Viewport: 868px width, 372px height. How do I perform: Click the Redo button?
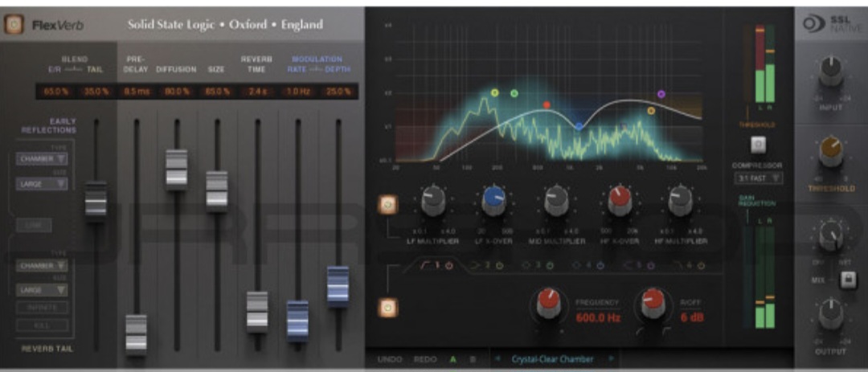pos(425,359)
